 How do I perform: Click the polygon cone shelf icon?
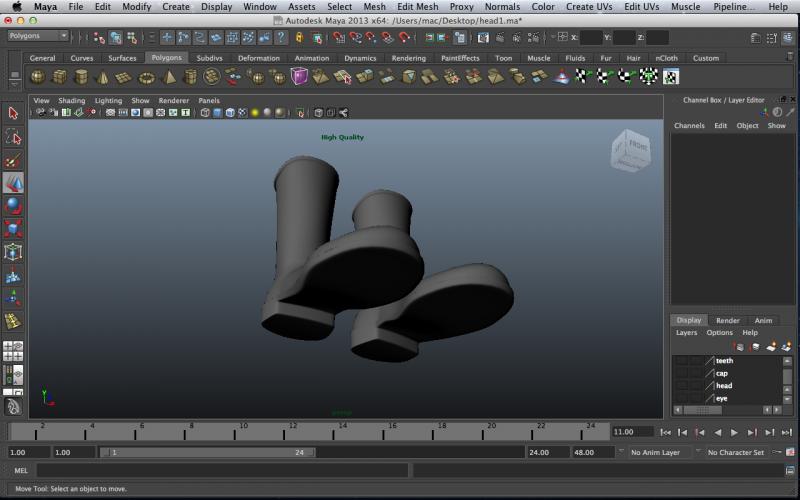coord(103,77)
